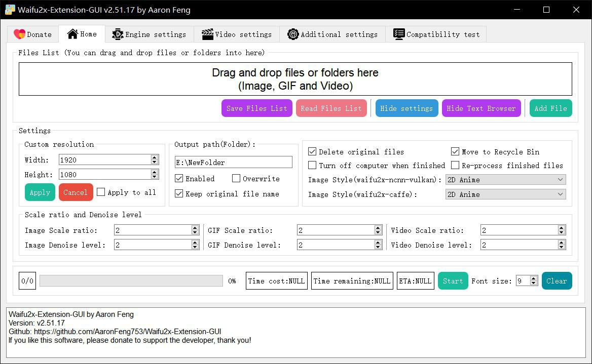Open Image Style waifu2x-caffe dropdown

(x=505, y=194)
